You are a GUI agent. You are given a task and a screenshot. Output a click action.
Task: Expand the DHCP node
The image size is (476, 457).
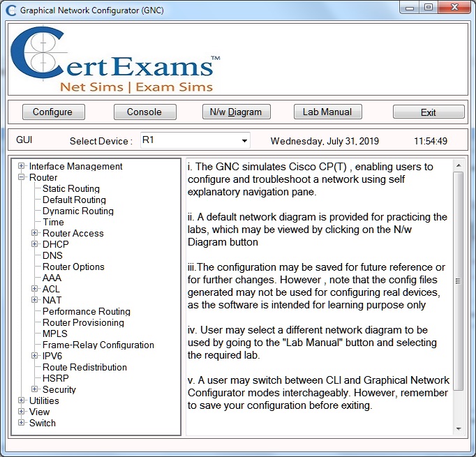pos(35,244)
